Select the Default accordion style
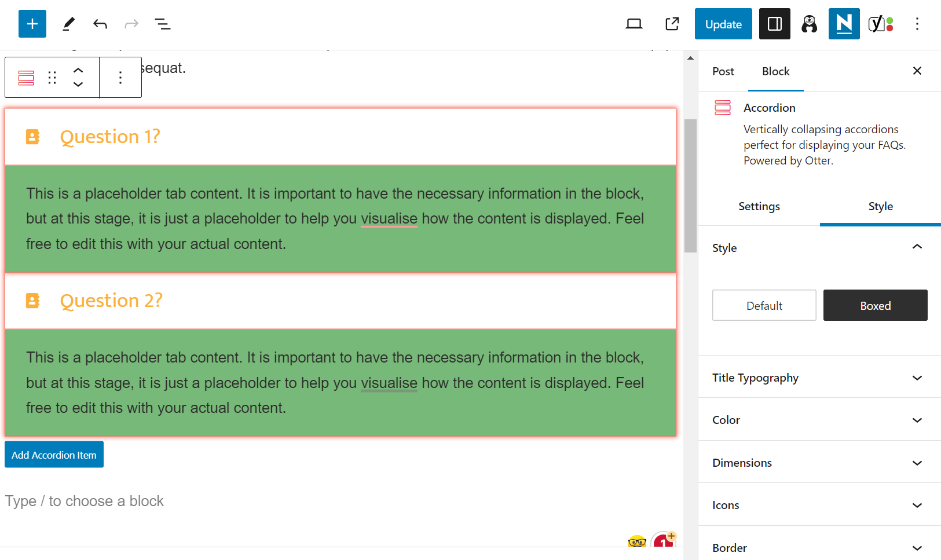 [x=764, y=305]
